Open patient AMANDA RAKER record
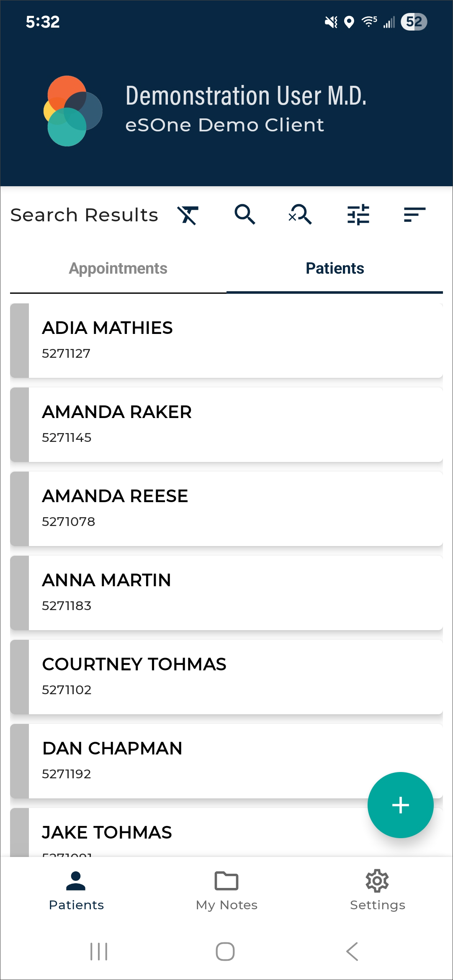Viewport: 453px width, 980px height. point(226,424)
